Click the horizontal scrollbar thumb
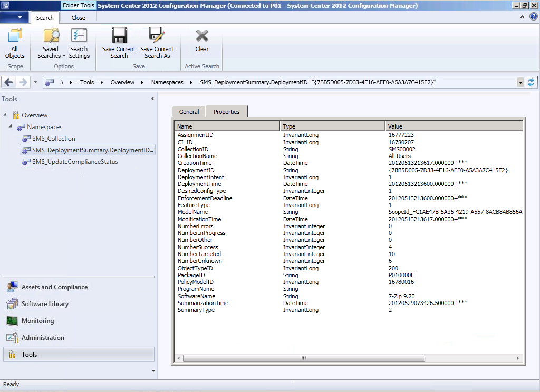540x392 pixels. 304,358
